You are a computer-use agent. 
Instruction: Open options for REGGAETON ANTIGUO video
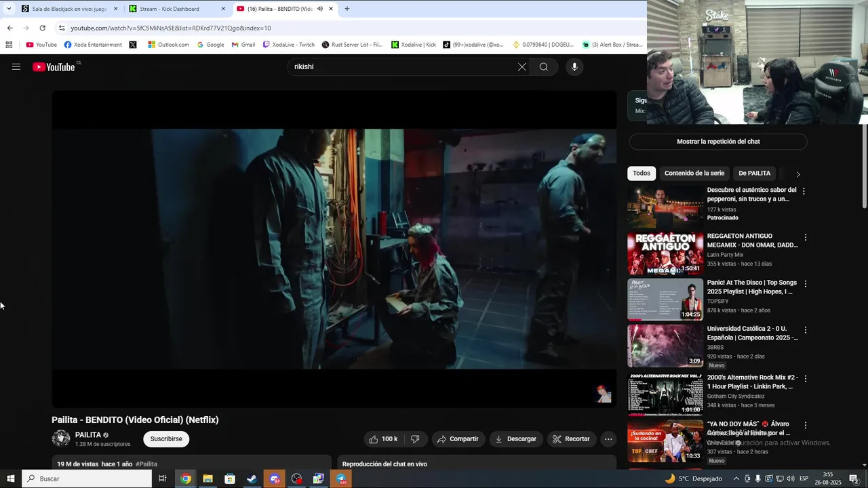805,237
